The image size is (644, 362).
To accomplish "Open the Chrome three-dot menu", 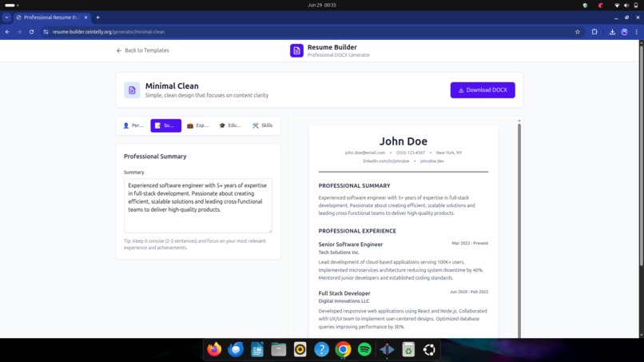I will [637, 32].
